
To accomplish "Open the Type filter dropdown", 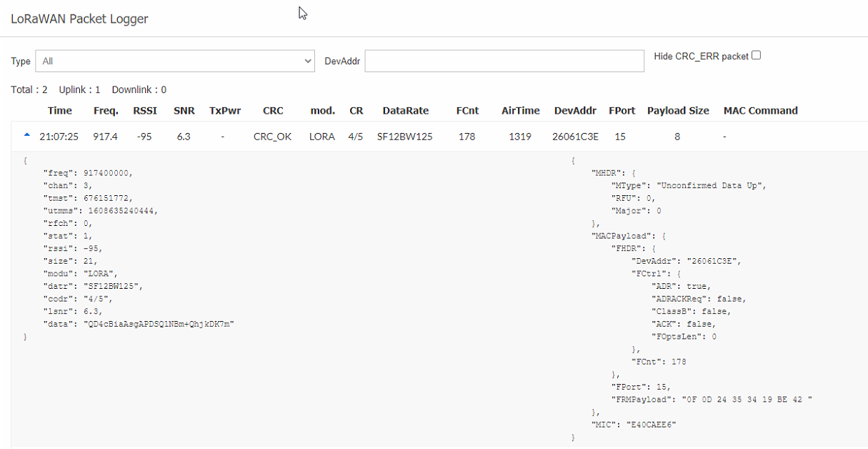I will (175, 61).
